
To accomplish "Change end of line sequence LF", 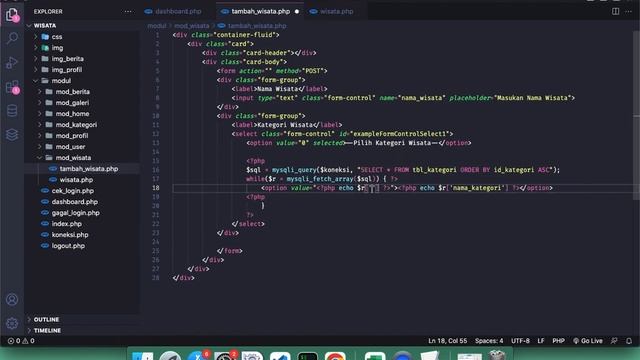I will (x=541, y=341).
